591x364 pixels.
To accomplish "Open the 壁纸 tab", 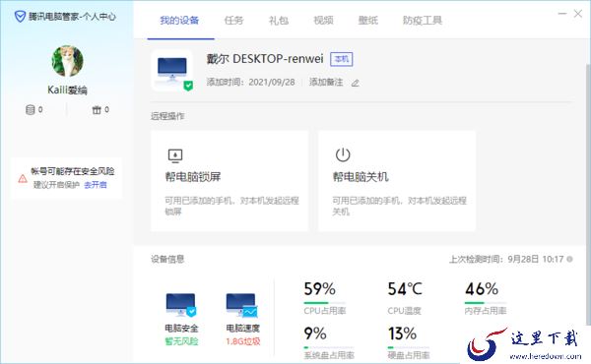I will pos(367,21).
